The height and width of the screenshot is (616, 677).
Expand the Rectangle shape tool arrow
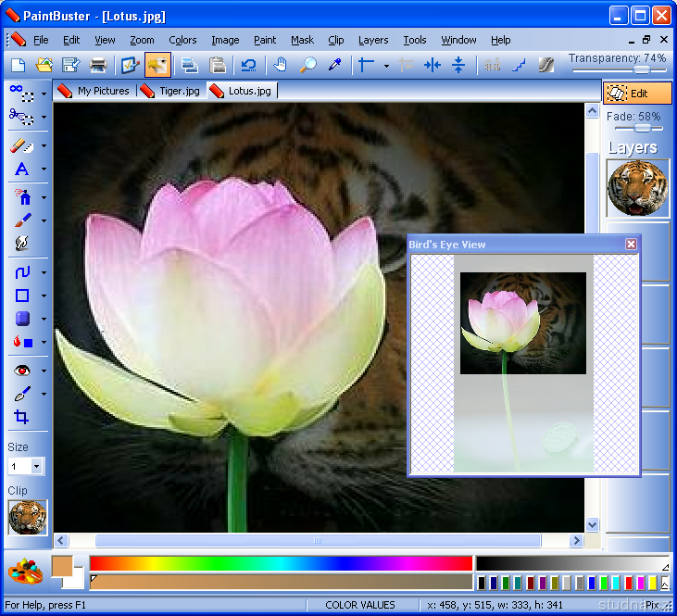pyautogui.click(x=44, y=296)
